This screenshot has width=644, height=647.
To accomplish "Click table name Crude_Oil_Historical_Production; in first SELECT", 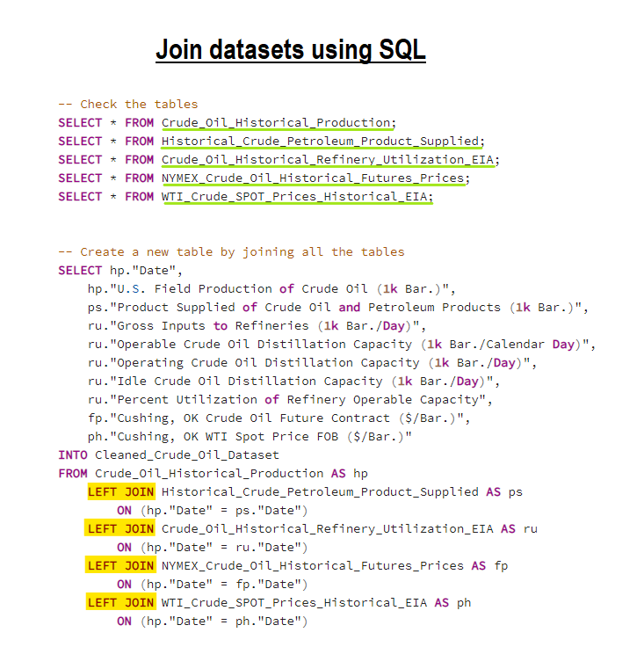I will click(x=279, y=122).
